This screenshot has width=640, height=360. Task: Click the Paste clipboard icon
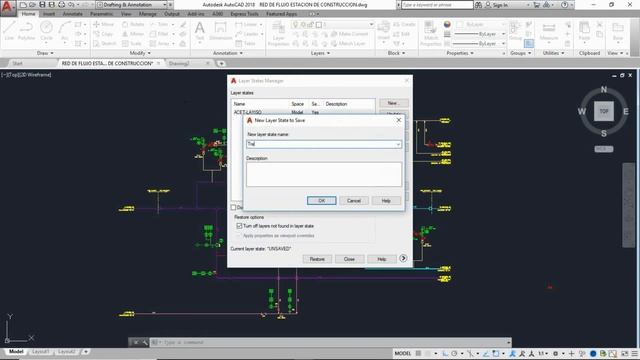pyautogui.click(x=584, y=31)
